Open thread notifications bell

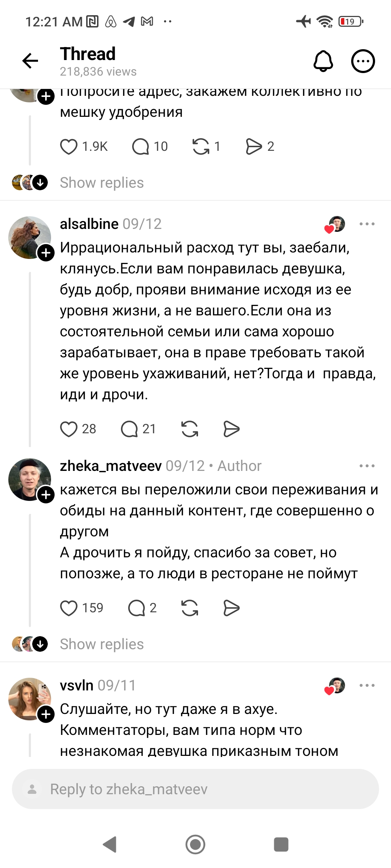click(323, 61)
